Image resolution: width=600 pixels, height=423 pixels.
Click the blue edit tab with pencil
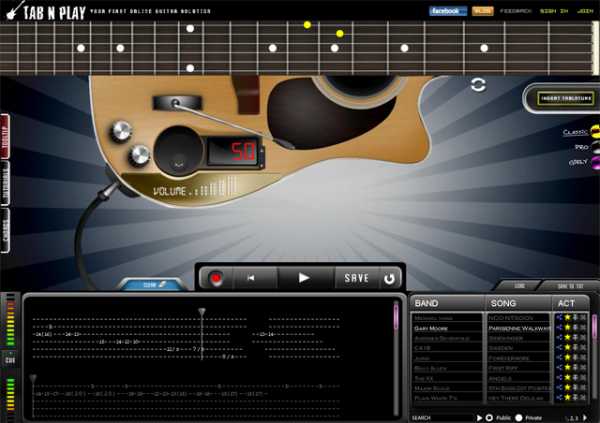coord(153,284)
